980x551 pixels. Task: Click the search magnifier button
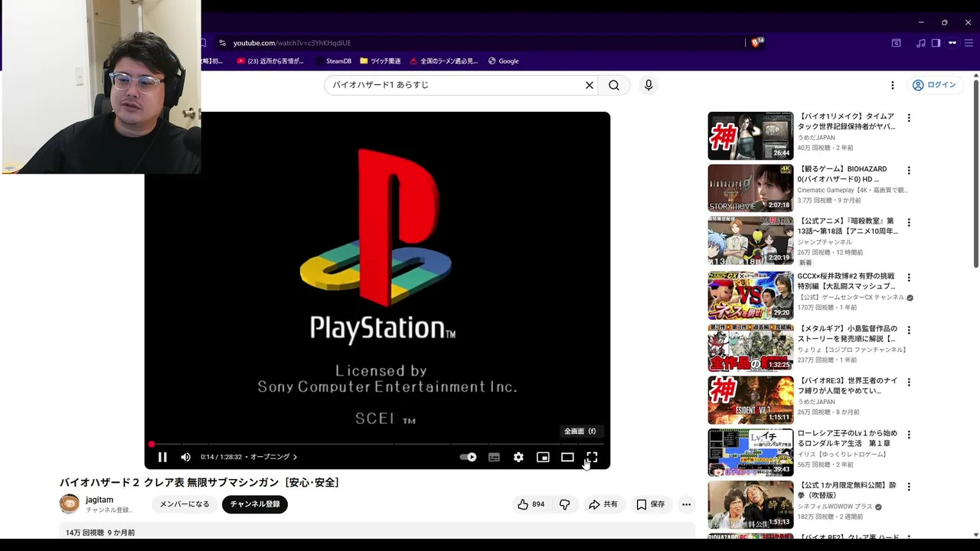point(614,85)
